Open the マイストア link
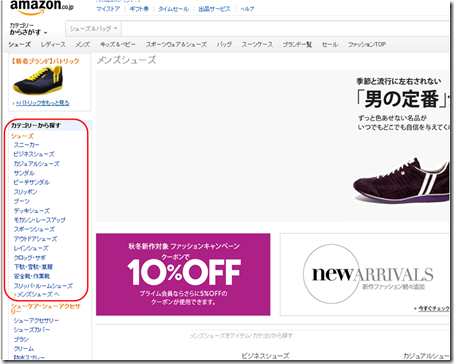Screen dimensions: 454x364 pos(108,9)
